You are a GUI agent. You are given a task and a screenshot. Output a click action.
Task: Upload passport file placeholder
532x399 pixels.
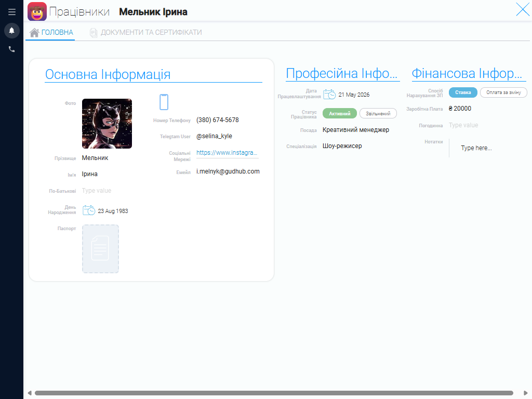(100, 249)
